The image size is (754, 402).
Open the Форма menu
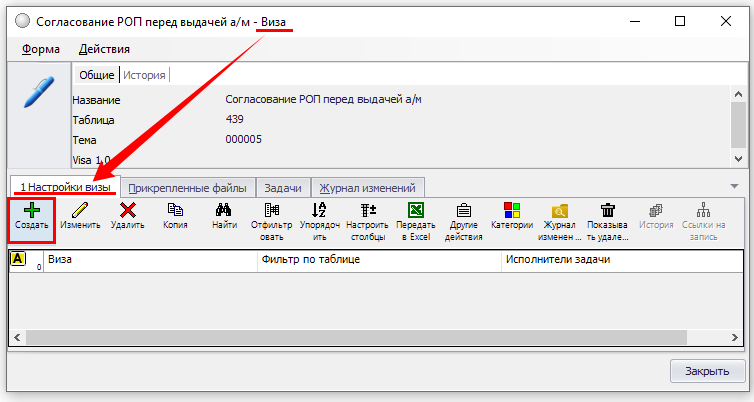pyautogui.click(x=41, y=49)
